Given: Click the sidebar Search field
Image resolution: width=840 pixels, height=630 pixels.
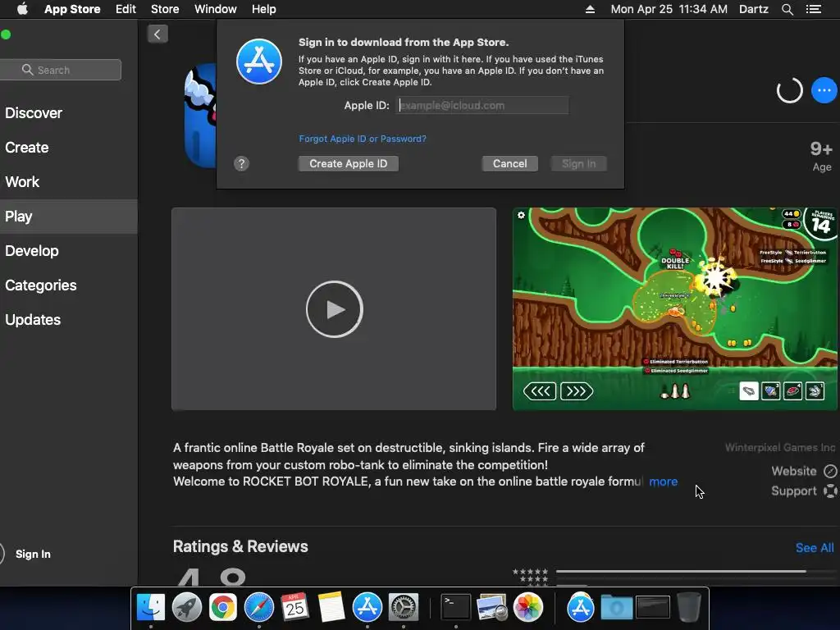Looking at the screenshot, I should [x=61, y=71].
